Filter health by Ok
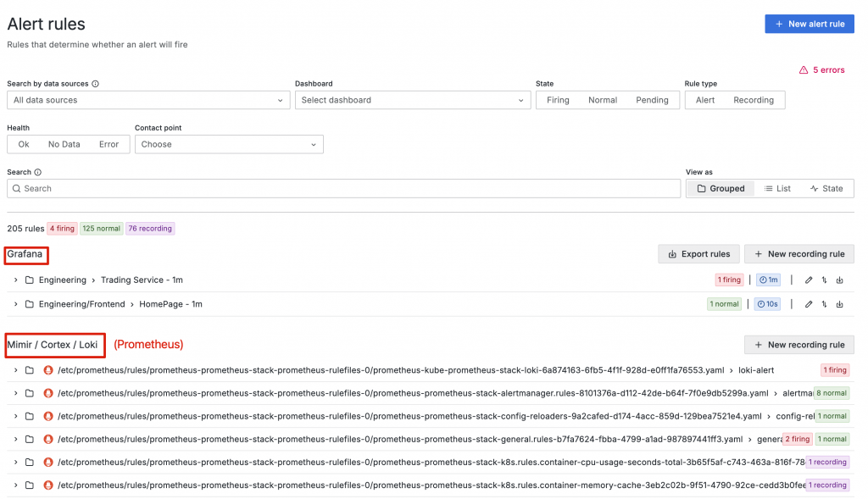Image resolution: width=868 pixels, height=499 pixels. coord(23,144)
